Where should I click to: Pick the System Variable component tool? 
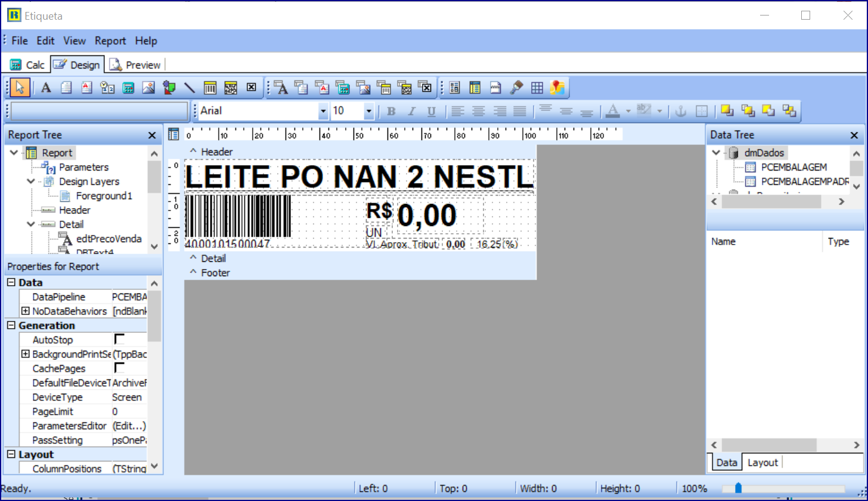pos(107,88)
